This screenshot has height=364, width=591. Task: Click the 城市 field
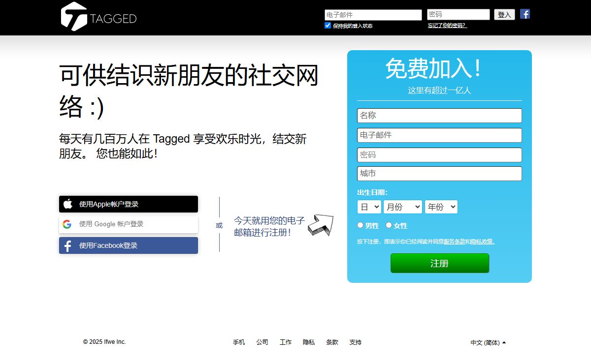pos(439,174)
